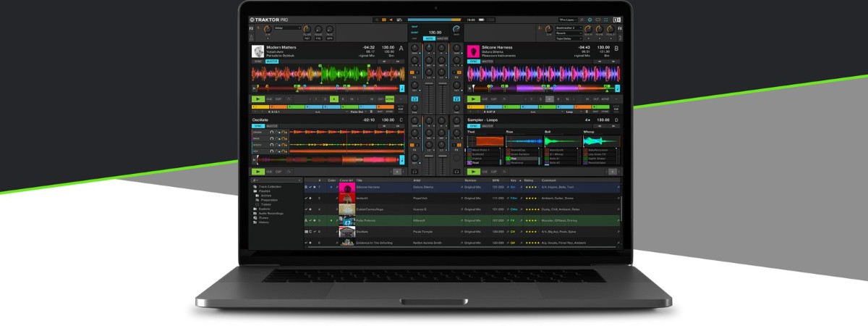Image resolution: width=868 pixels, height=326 pixels.
Task: Sort tracks by Comment column header
Action: coord(548,180)
